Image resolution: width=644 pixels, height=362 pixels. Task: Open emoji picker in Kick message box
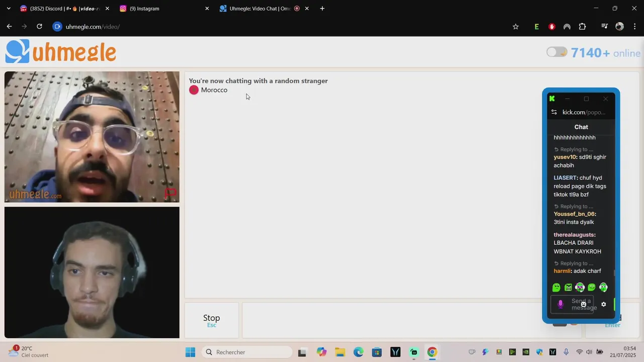point(584,304)
